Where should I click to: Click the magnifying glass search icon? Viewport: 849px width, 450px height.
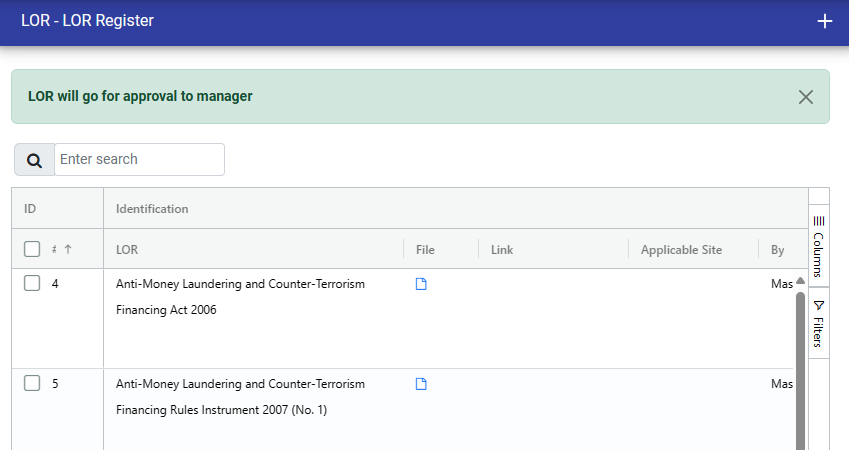coord(34,160)
